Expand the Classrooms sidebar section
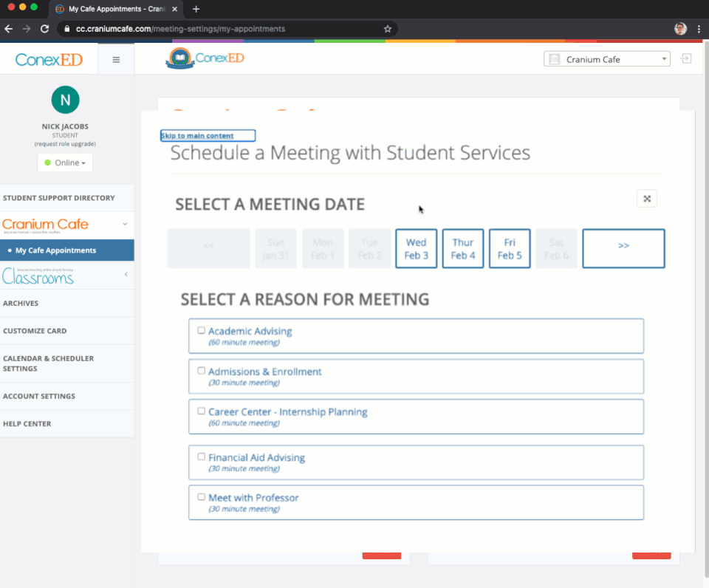 tap(126, 274)
